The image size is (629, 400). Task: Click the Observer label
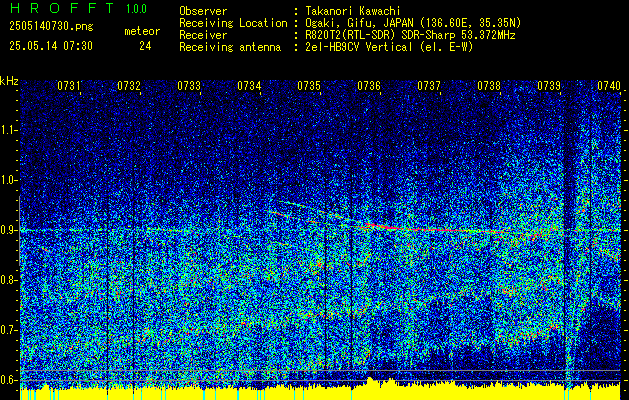pyautogui.click(x=203, y=11)
